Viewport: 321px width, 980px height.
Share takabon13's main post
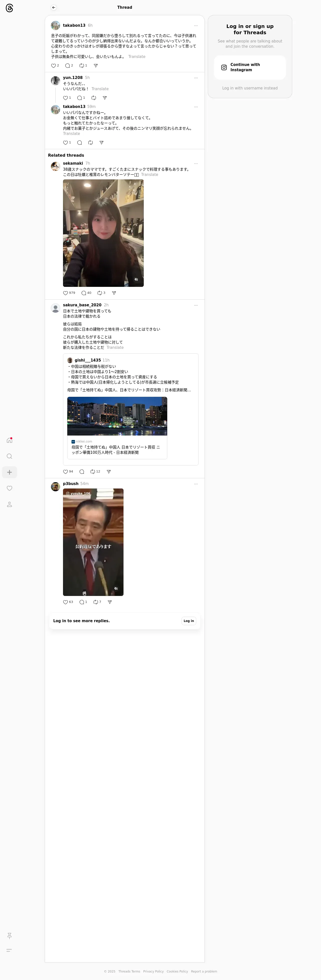(95, 65)
